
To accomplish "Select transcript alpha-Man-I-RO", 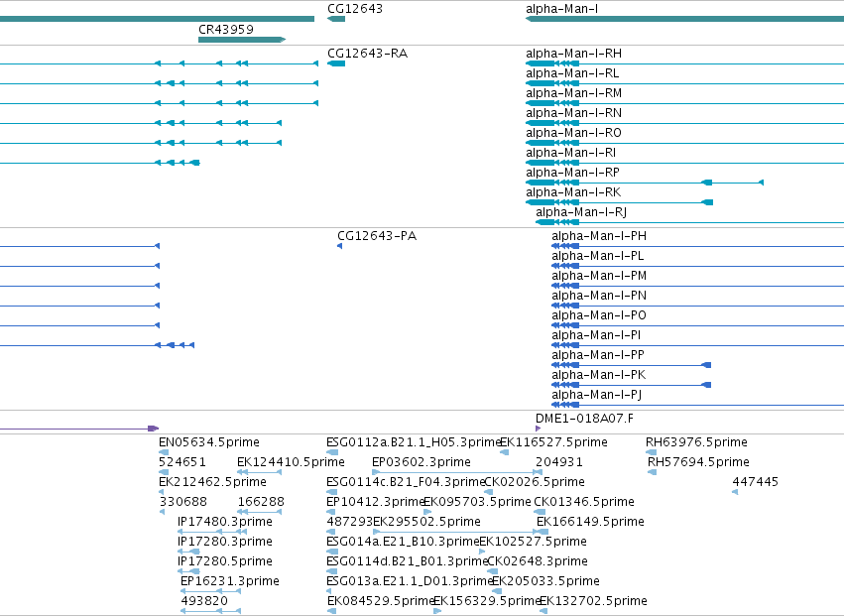I will (x=573, y=133).
